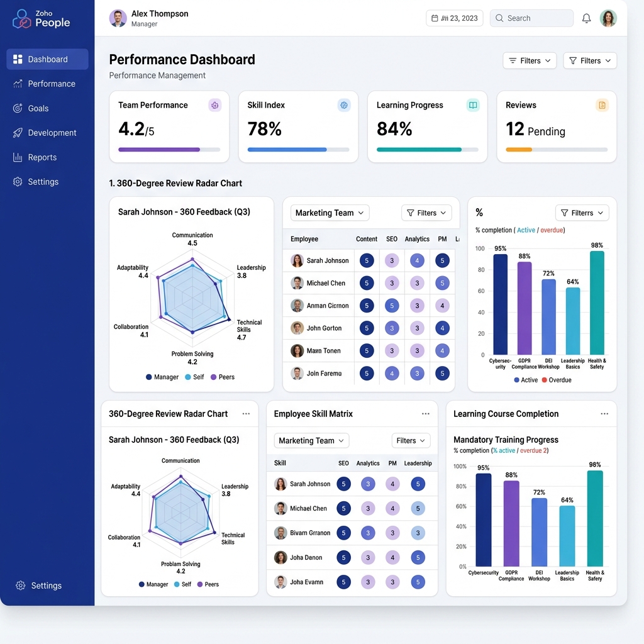Viewport: 644px width, 644px height.
Task: Click the Skill Index progress bar
Action: 298,150
